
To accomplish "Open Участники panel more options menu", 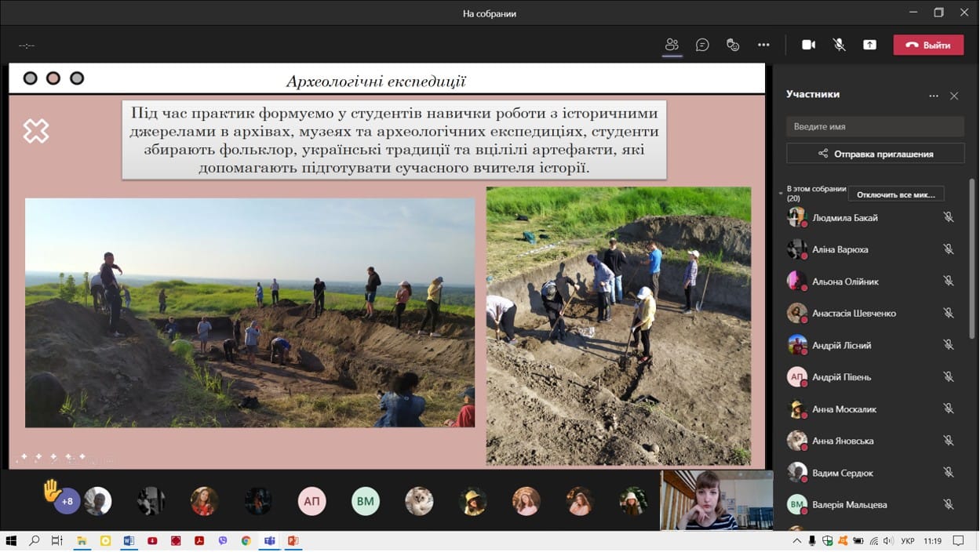I will [x=933, y=96].
